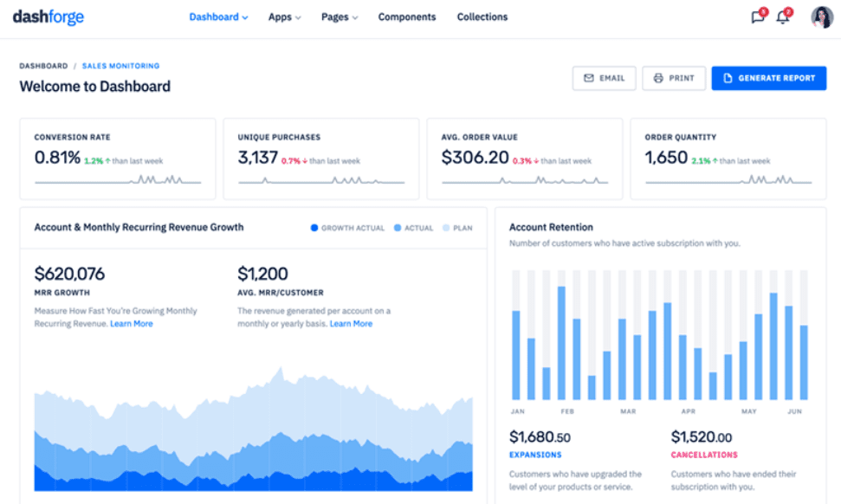Click the Account Retention heading

click(551, 228)
